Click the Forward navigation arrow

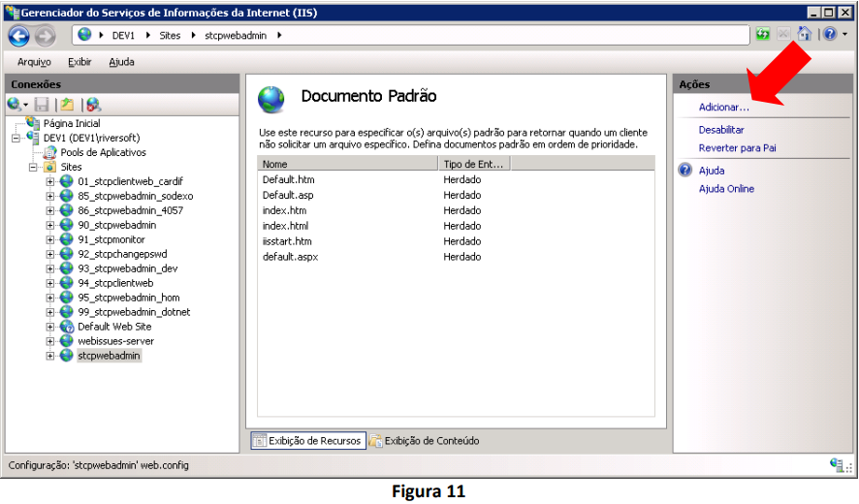click(x=46, y=36)
